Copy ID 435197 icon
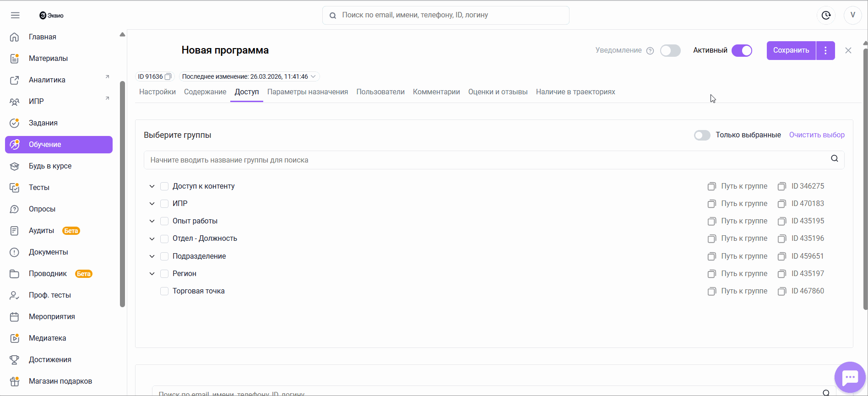 (x=782, y=274)
